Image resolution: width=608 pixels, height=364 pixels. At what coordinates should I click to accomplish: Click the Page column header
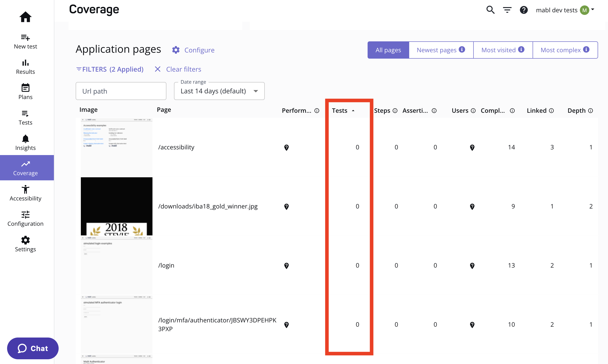pyautogui.click(x=164, y=110)
